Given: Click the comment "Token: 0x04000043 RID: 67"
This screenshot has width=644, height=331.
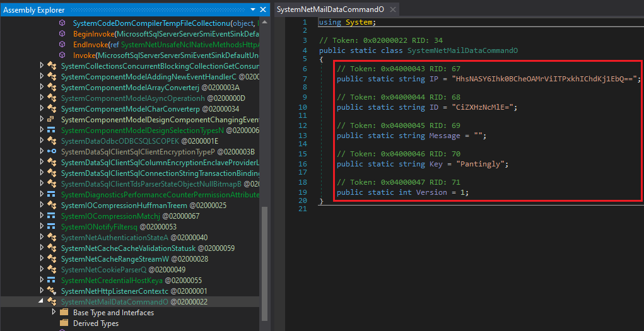Looking at the screenshot, I should tap(399, 69).
